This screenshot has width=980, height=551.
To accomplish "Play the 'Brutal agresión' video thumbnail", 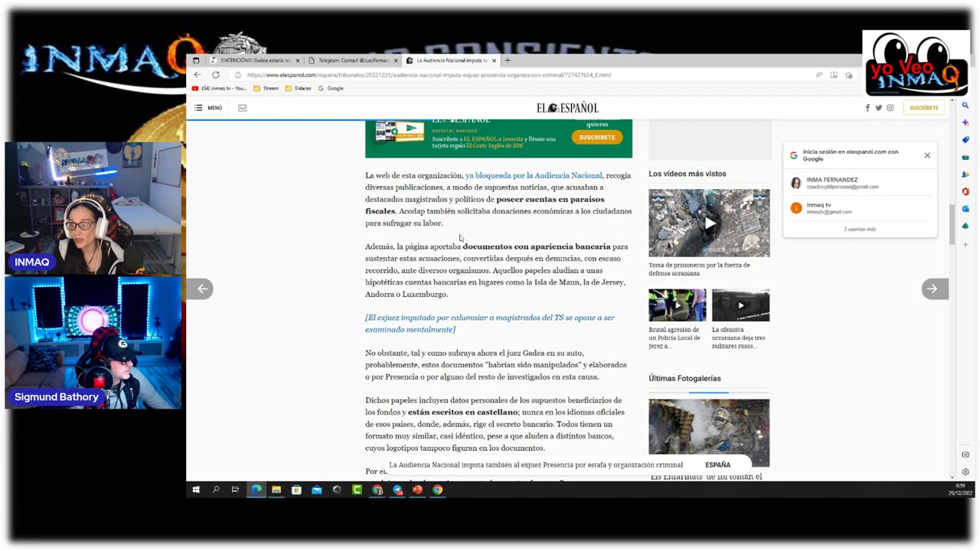I will [x=678, y=305].
